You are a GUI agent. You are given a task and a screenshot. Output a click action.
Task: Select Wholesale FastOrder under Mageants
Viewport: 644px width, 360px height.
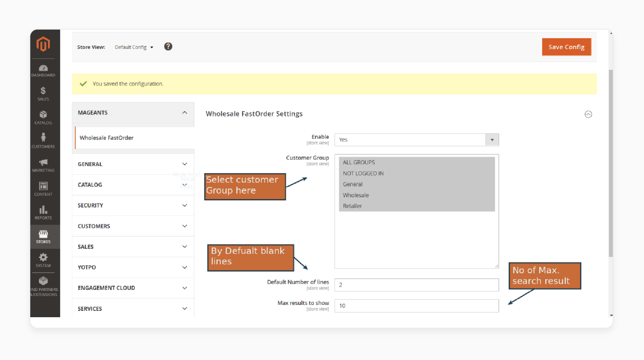click(x=135, y=138)
